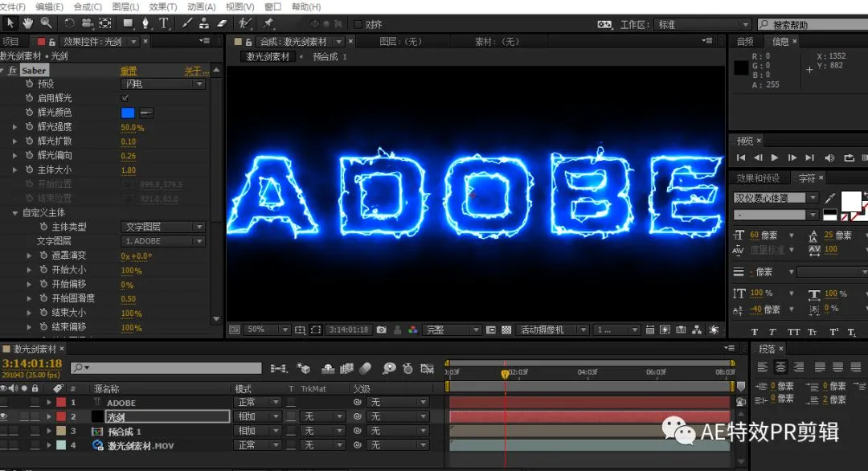Toggle 主体大小 stopwatch keyframing

30,170
